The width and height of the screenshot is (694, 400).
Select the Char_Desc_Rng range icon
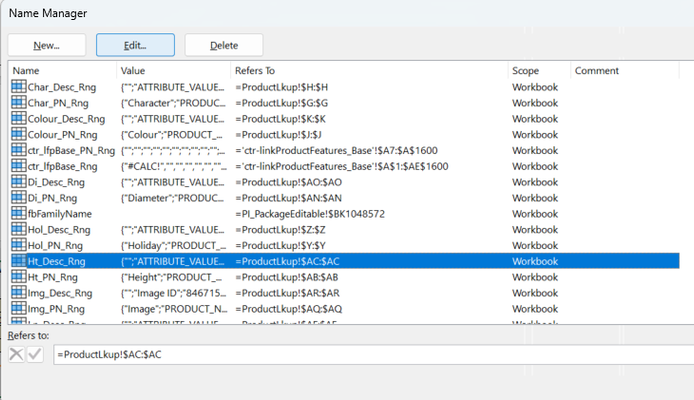(19, 87)
